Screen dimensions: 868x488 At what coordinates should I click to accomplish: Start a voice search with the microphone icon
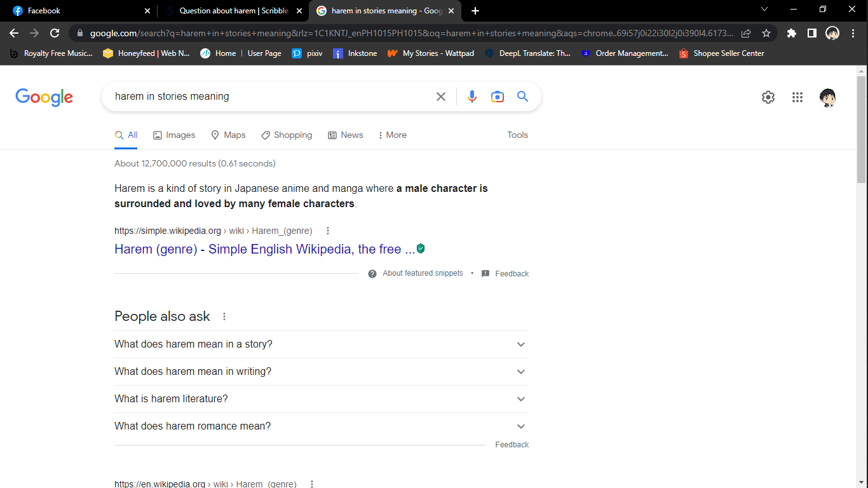coord(472,97)
